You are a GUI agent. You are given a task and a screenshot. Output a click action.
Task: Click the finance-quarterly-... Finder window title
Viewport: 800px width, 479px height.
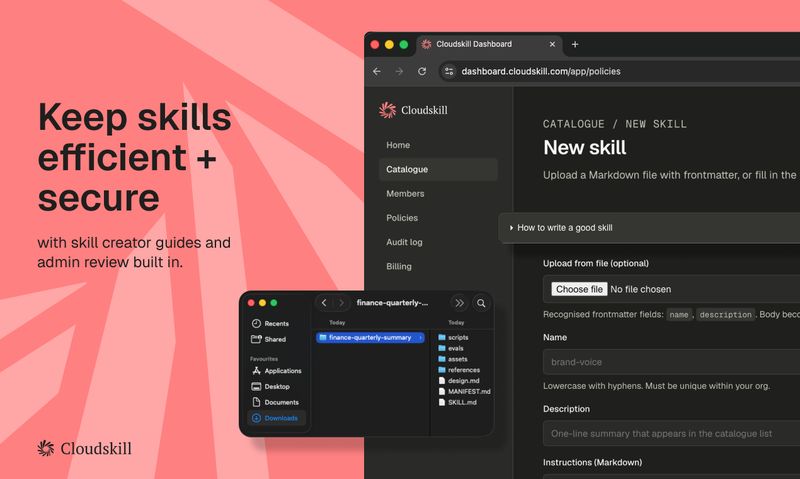tap(392, 303)
